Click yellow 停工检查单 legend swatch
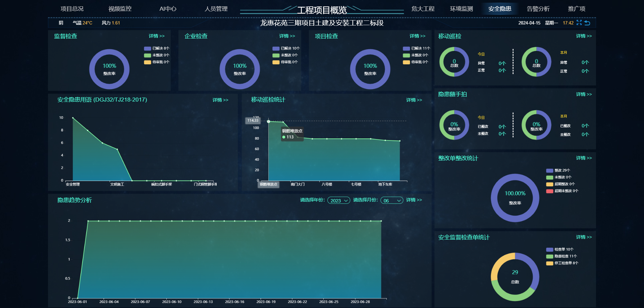This screenshot has width=644, height=308. point(549,263)
